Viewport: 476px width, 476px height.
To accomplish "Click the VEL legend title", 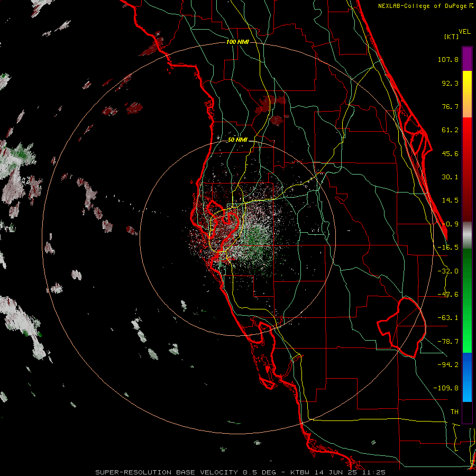I will pos(464,32).
